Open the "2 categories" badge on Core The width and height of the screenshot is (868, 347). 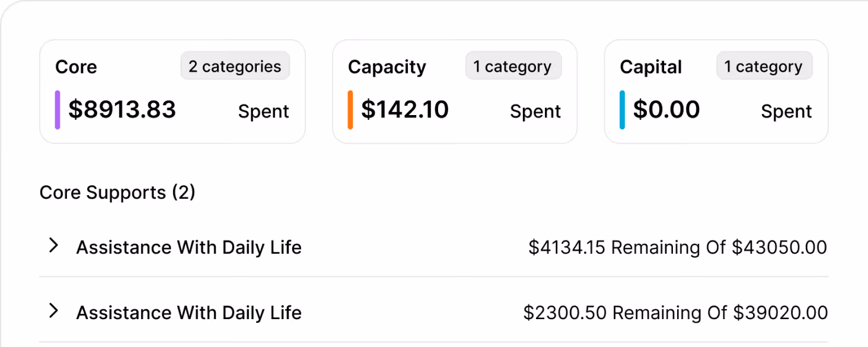tap(235, 66)
